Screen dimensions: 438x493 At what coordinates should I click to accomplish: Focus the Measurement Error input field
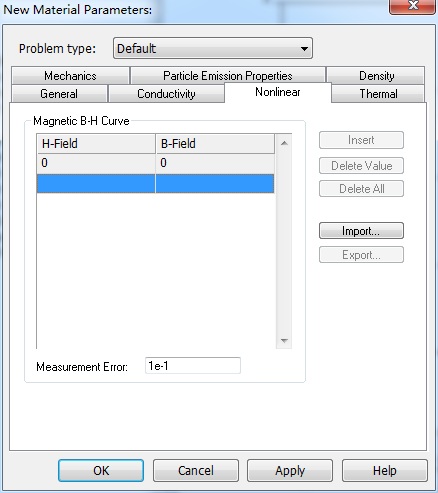(x=193, y=366)
